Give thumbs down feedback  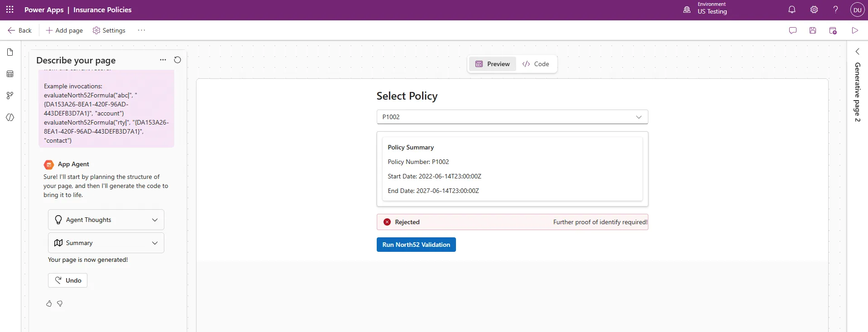60,303
